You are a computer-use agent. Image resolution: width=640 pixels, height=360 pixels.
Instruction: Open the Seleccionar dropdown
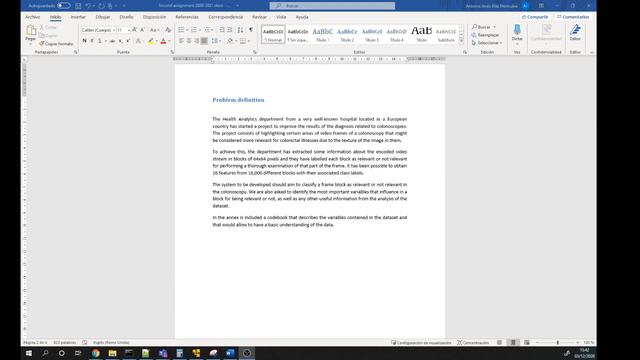pyautogui.click(x=487, y=43)
